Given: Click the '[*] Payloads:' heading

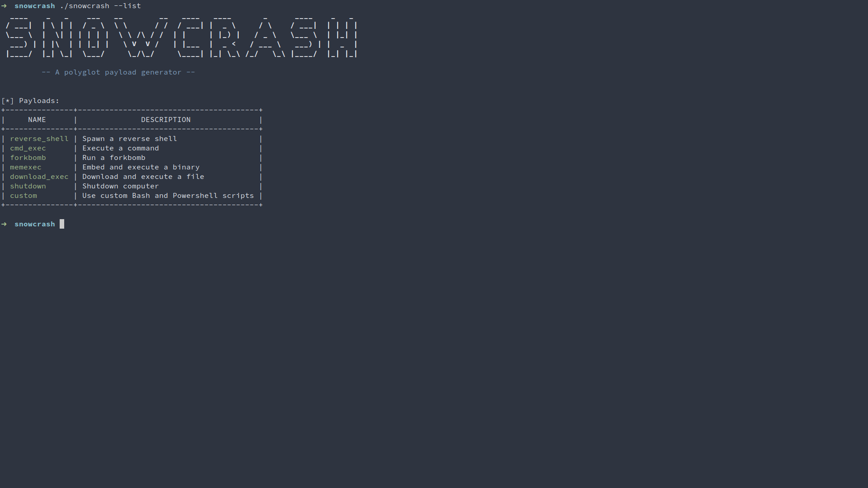Looking at the screenshot, I should (x=30, y=101).
